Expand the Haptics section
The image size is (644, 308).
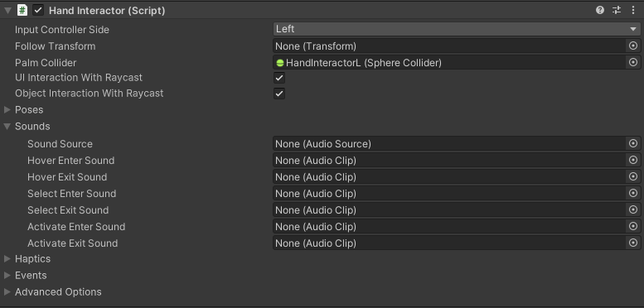pyautogui.click(x=7, y=259)
